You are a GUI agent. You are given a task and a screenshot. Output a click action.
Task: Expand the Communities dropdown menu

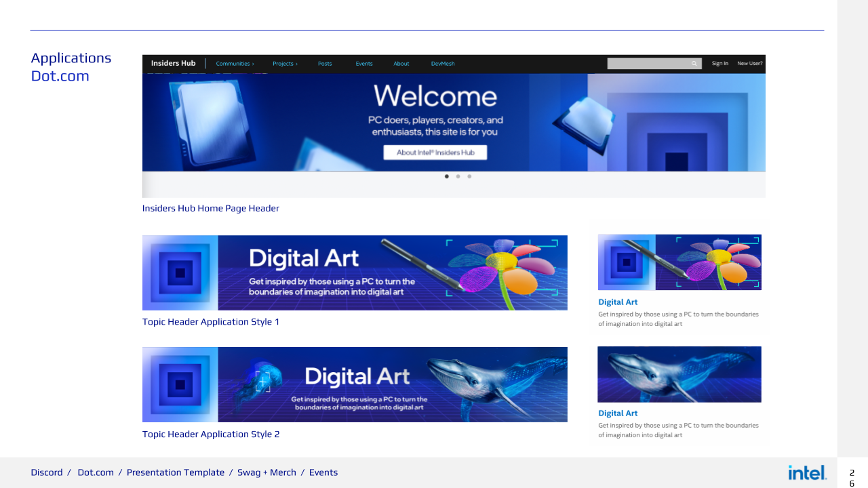pos(234,63)
